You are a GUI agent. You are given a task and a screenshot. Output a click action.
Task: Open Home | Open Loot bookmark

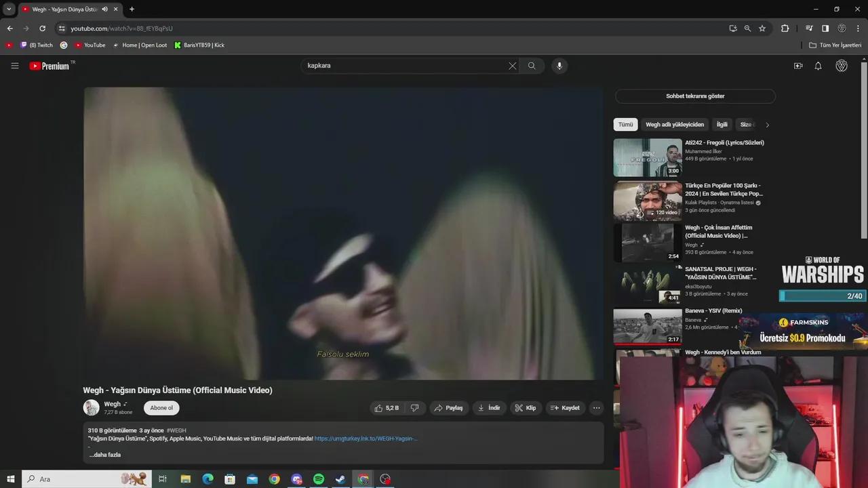(x=140, y=45)
